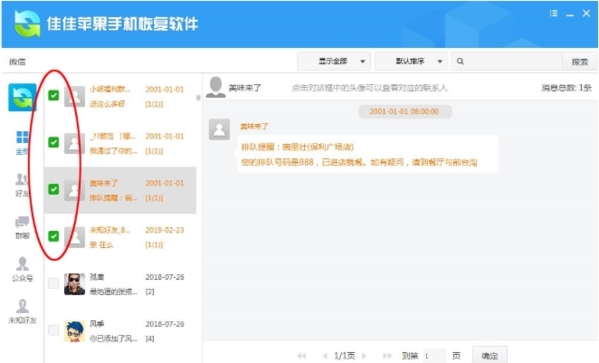This screenshot has width=599, height=363.
Task: Focus the page number input field
Action: pos(434,356)
